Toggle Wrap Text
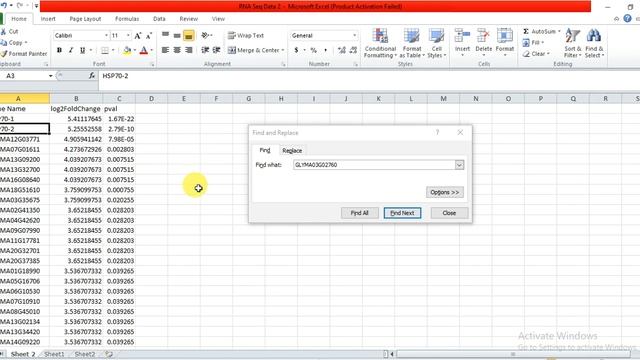The width and height of the screenshot is (640, 360). point(246,36)
